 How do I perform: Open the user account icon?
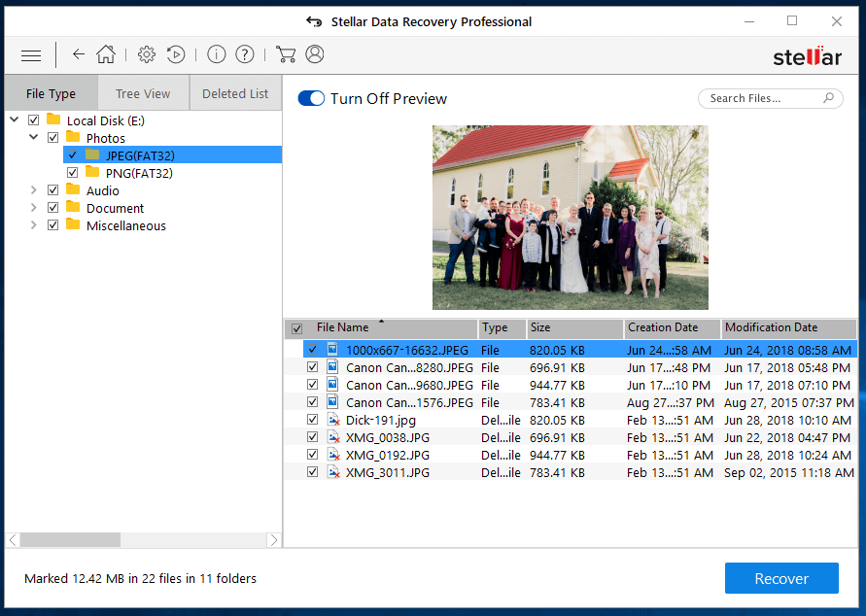[315, 54]
